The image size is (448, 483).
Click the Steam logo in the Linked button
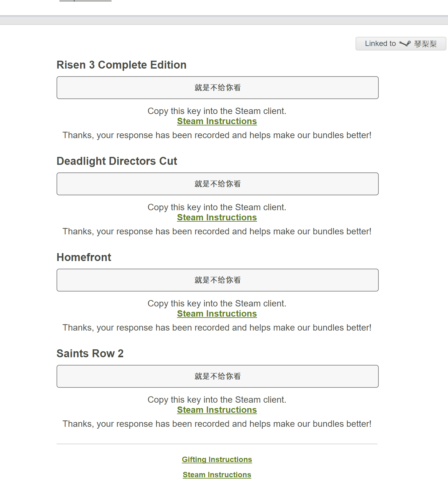405,44
